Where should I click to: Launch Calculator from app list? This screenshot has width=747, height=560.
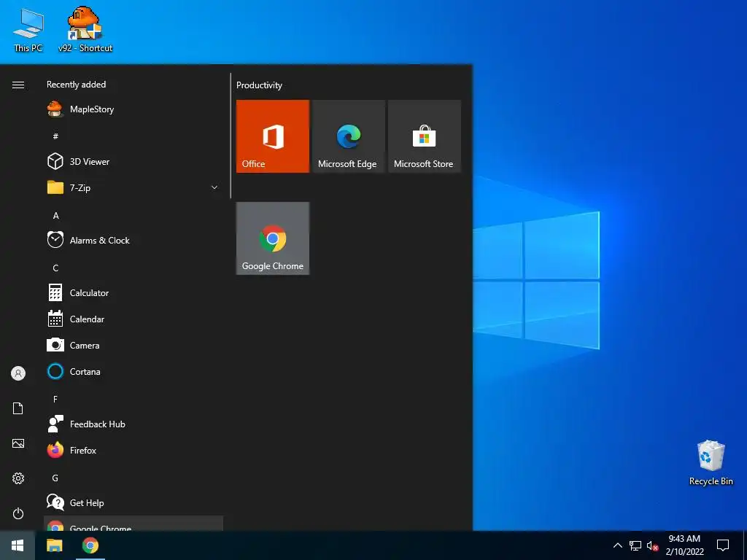[x=133, y=293]
